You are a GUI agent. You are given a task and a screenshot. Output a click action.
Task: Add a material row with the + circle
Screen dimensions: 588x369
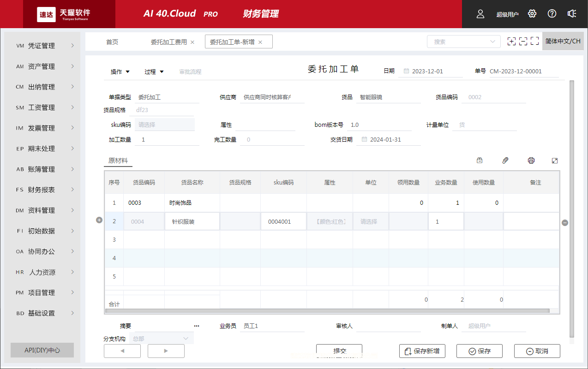tap(99, 220)
